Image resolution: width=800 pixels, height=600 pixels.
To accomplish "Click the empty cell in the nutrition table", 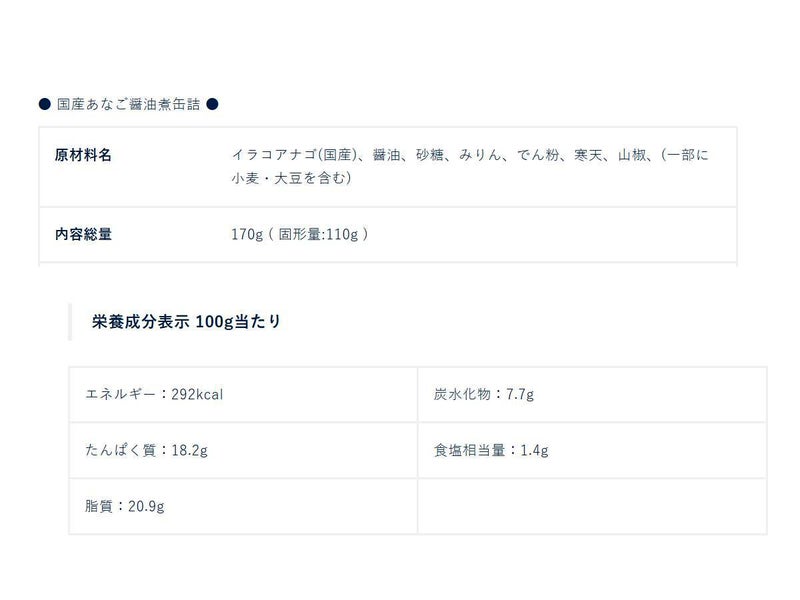I will pyautogui.click(x=592, y=506).
